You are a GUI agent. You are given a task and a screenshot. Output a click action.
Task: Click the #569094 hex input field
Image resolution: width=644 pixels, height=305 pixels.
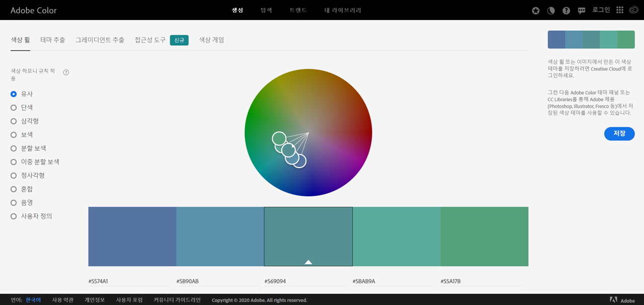click(x=305, y=281)
